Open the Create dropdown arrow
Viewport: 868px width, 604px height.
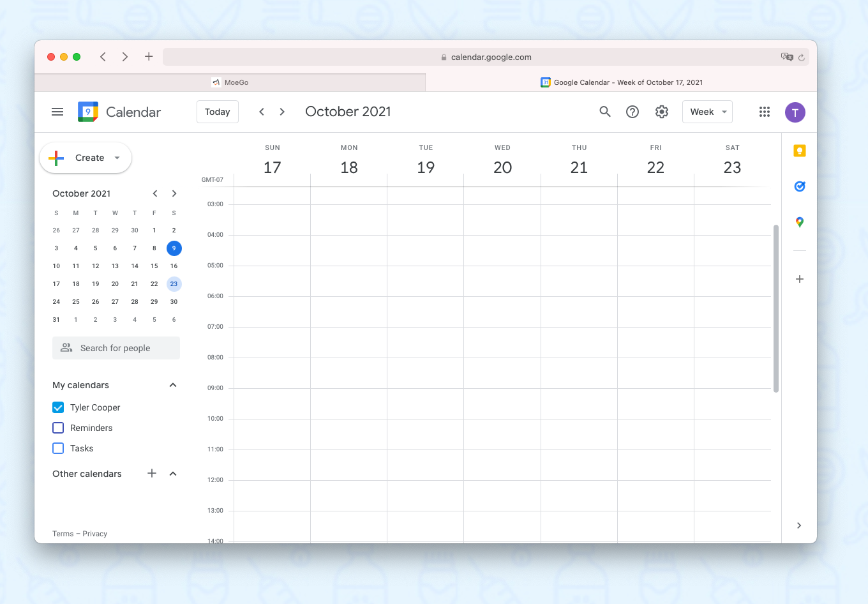tap(117, 158)
